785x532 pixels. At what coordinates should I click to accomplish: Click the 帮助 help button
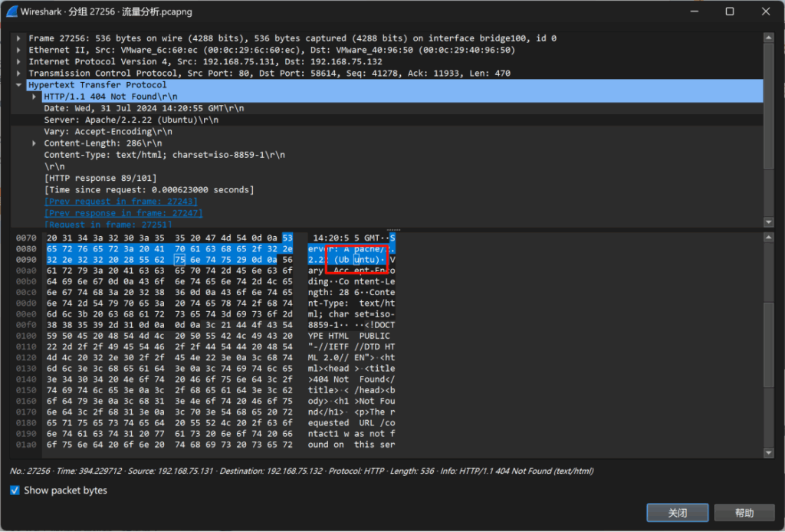(744, 513)
